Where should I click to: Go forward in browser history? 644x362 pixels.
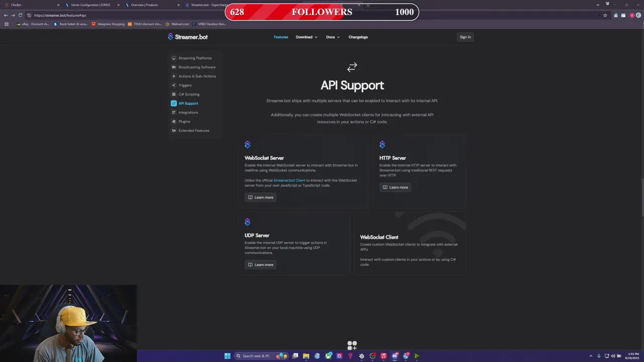[x=13, y=15]
